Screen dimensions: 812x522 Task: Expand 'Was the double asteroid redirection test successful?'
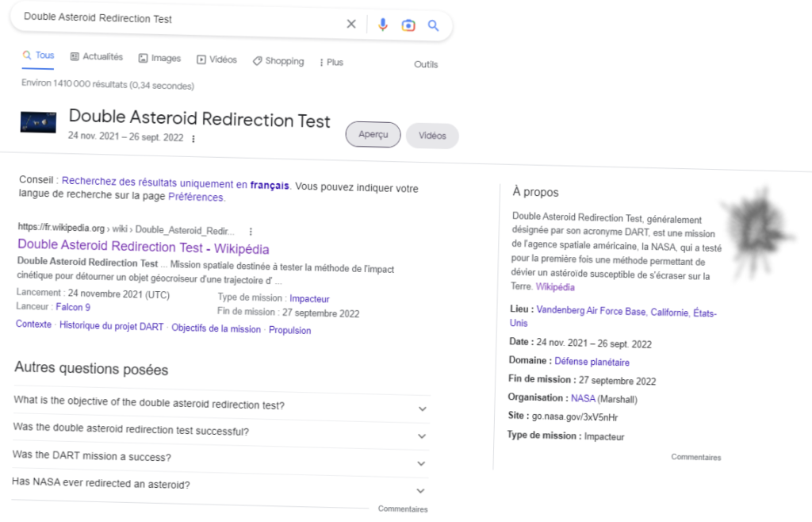click(x=220, y=432)
